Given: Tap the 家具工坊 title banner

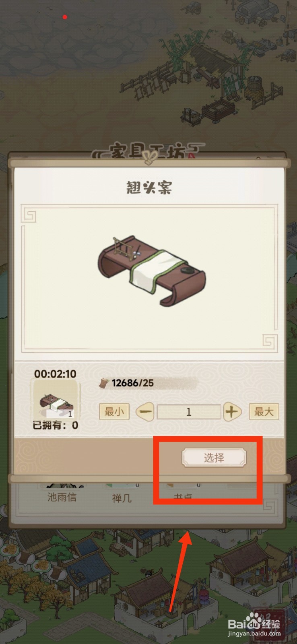Looking at the screenshot, I should point(148,152).
